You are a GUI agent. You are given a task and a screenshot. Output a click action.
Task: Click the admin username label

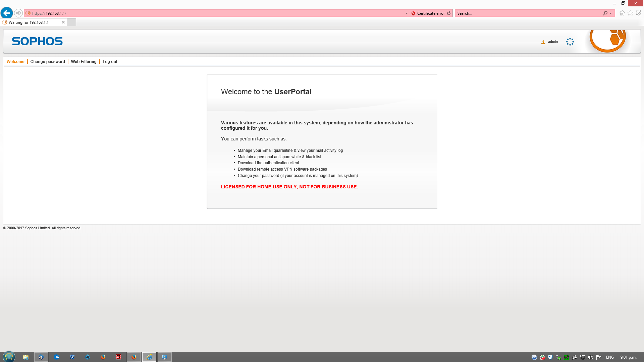553,42
